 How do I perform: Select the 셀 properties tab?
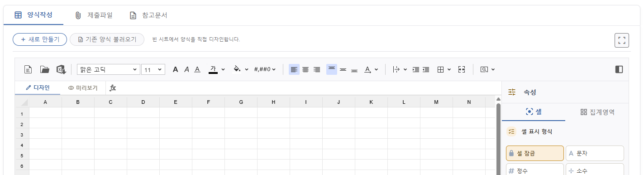point(534,112)
